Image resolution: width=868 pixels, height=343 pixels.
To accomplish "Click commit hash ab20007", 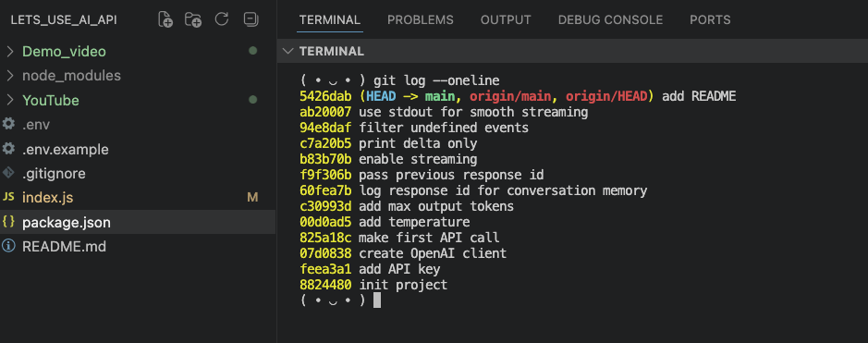I will tap(325, 112).
